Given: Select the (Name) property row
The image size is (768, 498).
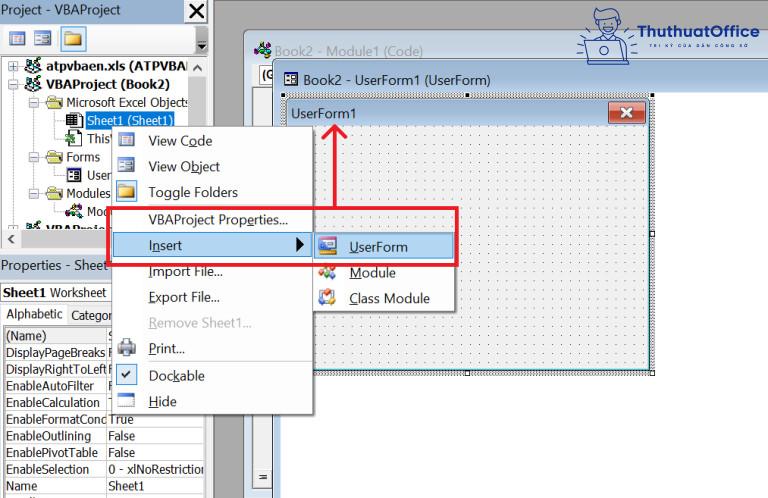Looking at the screenshot, I should click(x=55, y=336).
